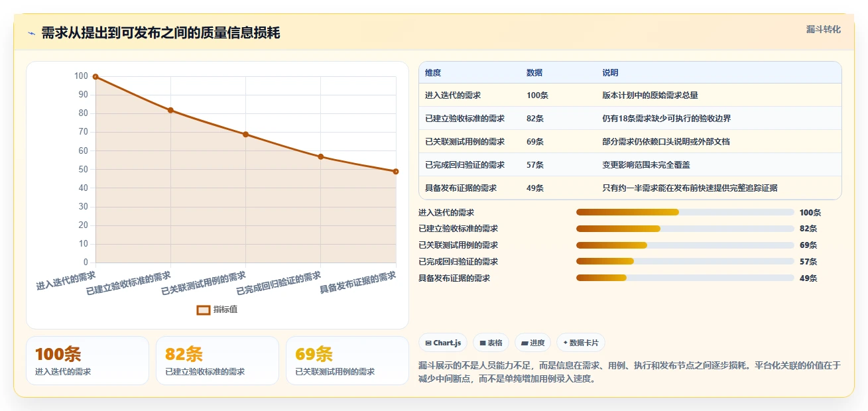Select table cell 已关联测试用例的需求

(x=465, y=142)
